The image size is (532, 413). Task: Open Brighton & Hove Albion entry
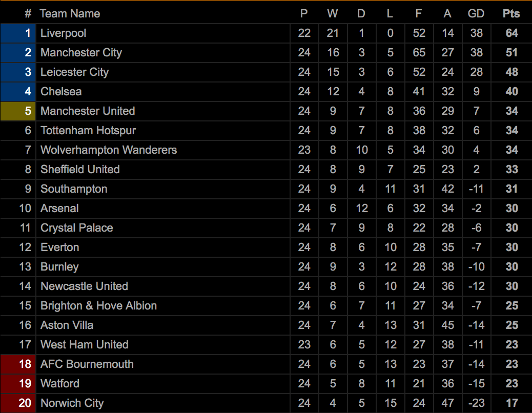tap(99, 306)
